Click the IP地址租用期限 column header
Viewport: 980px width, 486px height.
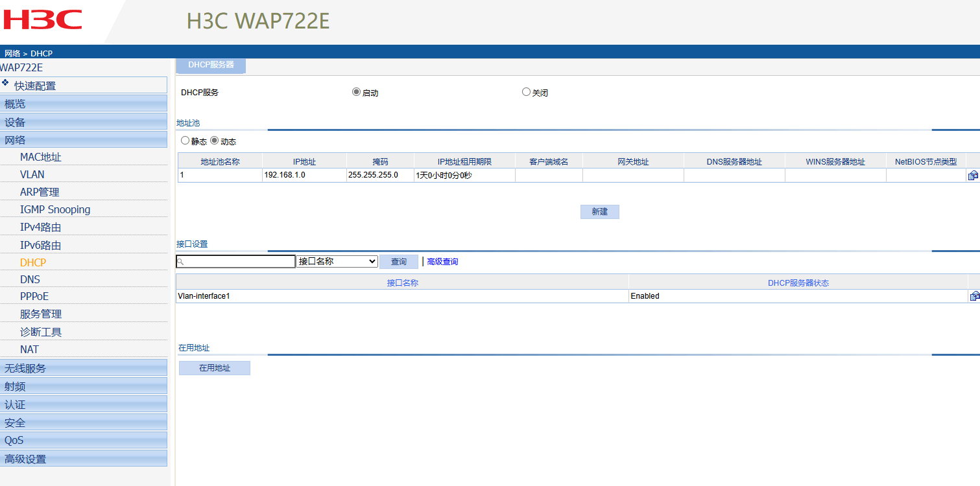464,161
